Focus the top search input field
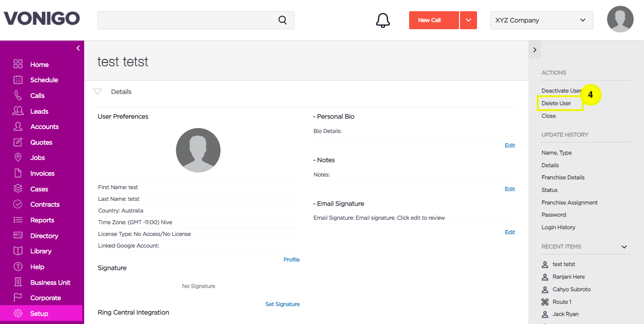 196,20
